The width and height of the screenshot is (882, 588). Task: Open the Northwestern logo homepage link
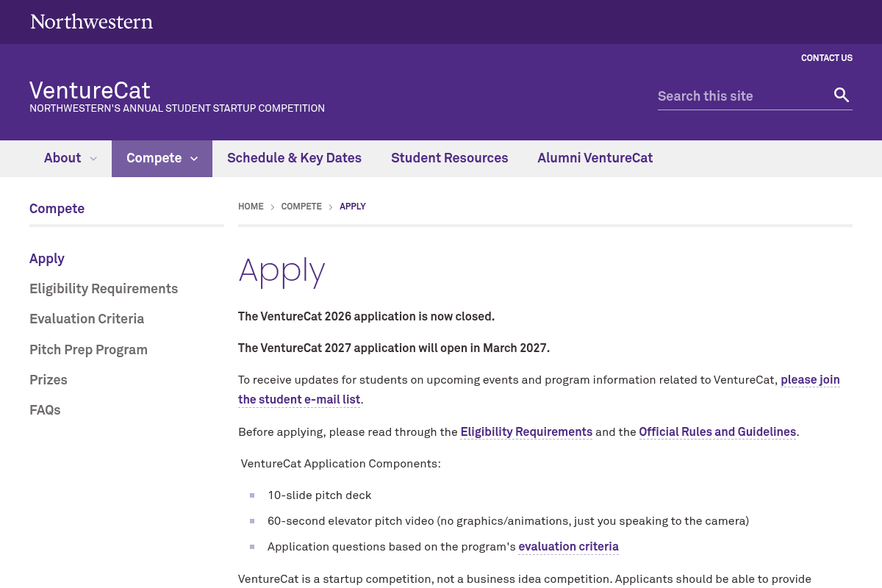92,21
